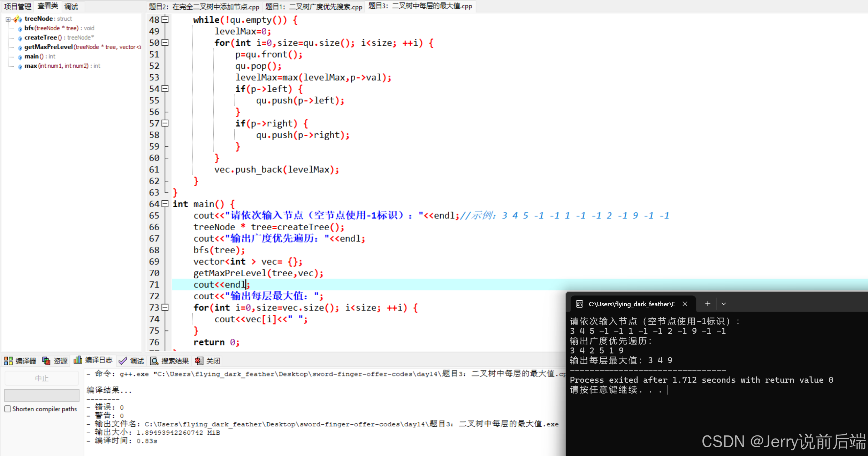Close the terminal tab with X

(x=685, y=304)
